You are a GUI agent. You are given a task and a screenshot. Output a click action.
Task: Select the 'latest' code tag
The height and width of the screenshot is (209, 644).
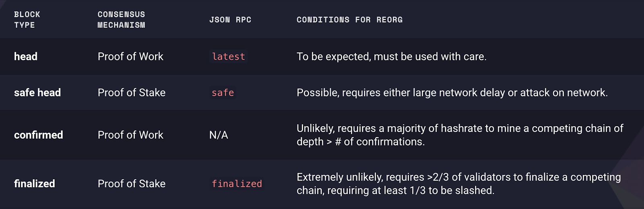tap(229, 57)
